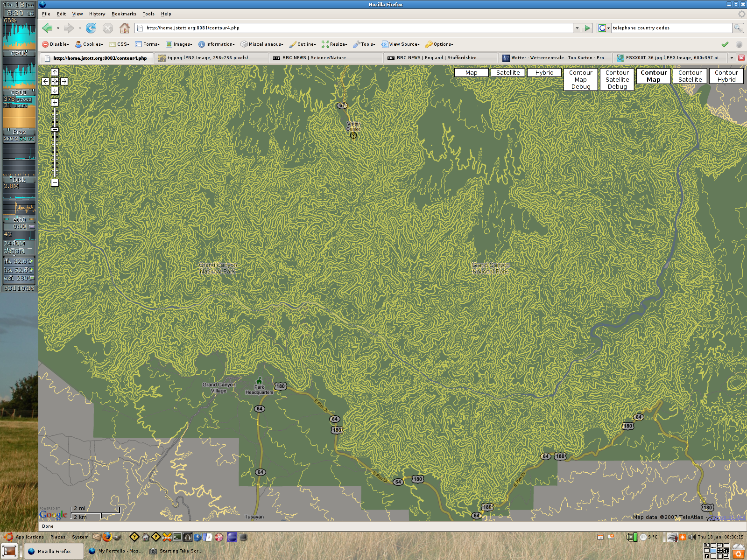Image resolution: width=747 pixels, height=560 pixels.
Task: Select Contour Satellite map type
Action: 690,76
